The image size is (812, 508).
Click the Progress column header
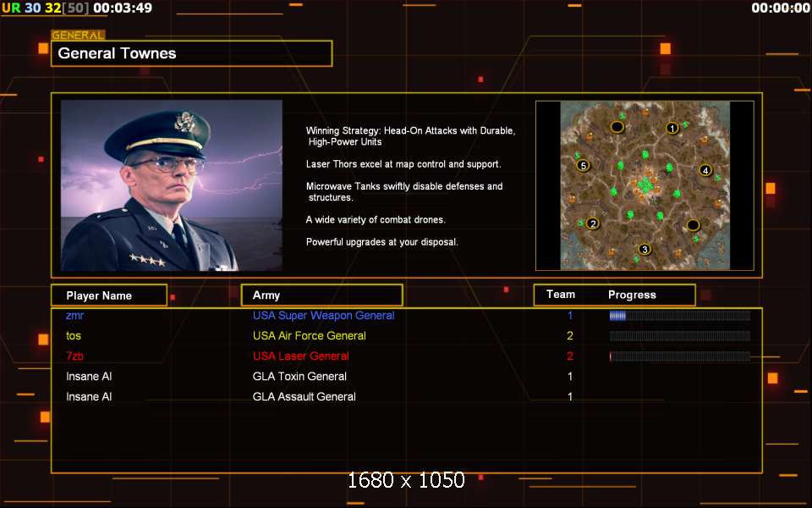(632, 295)
